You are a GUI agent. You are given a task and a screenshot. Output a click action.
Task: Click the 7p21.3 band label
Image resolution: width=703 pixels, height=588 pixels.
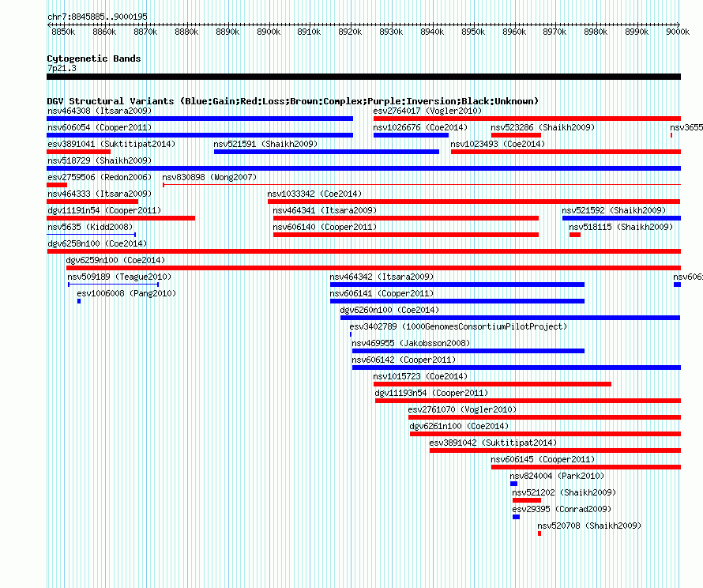[62, 68]
